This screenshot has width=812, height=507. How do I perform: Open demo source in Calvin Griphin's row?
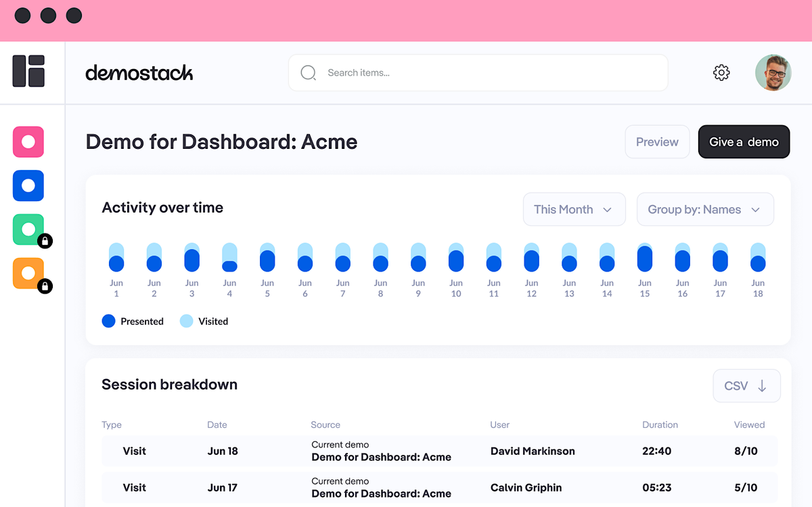pos(381,493)
